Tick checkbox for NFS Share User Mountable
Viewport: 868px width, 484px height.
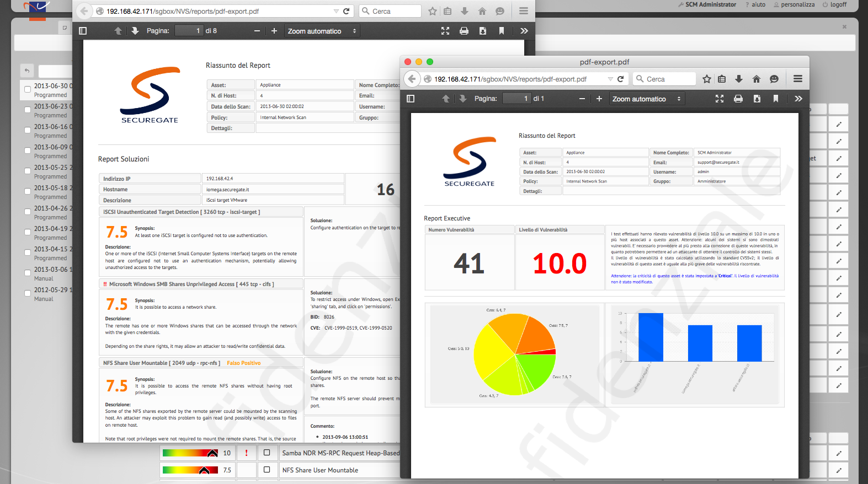click(267, 470)
